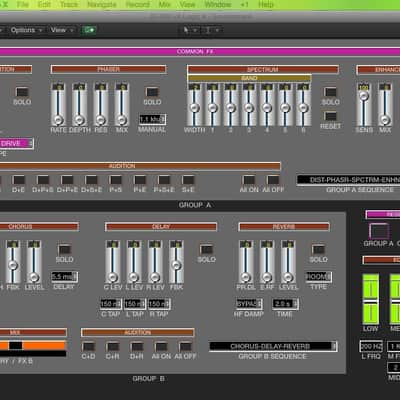Open the Group A sequence dropdown
Image resolution: width=400 pixels, height=400 pixels.
coord(348,180)
